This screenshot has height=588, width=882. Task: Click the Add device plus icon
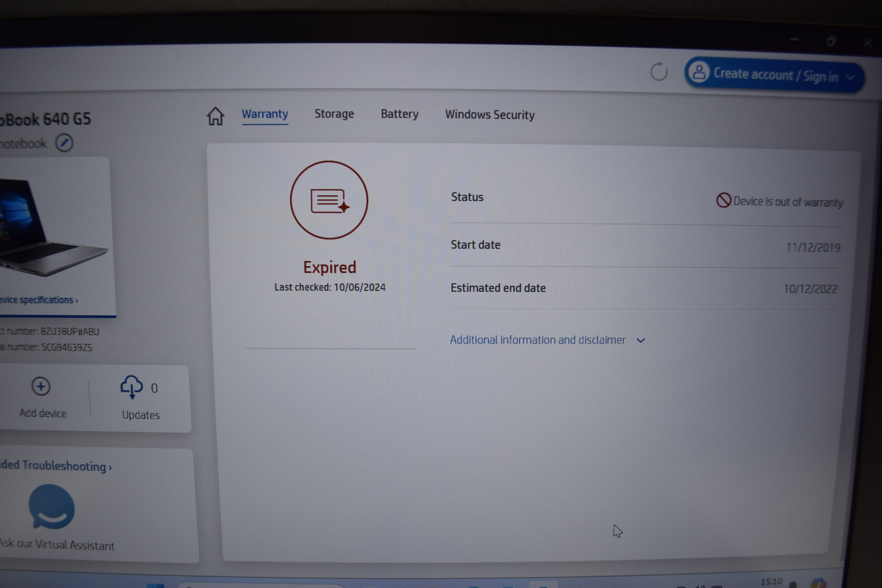pos(41,386)
